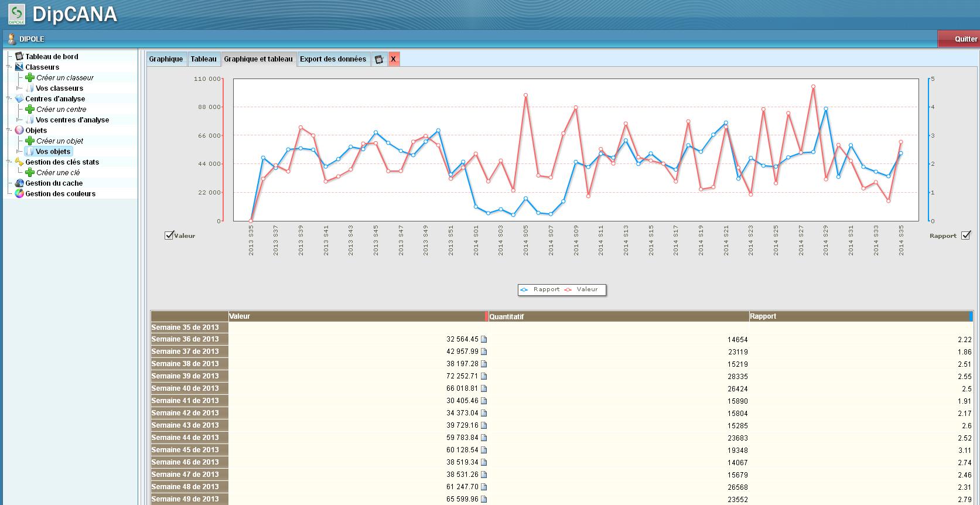The height and width of the screenshot is (505, 980).
Task: Click the Vos objets tree label
Action: point(53,151)
